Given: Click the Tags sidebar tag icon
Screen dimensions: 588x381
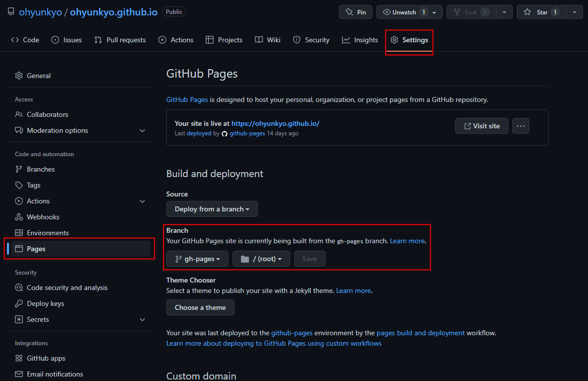Looking at the screenshot, I should tap(19, 185).
